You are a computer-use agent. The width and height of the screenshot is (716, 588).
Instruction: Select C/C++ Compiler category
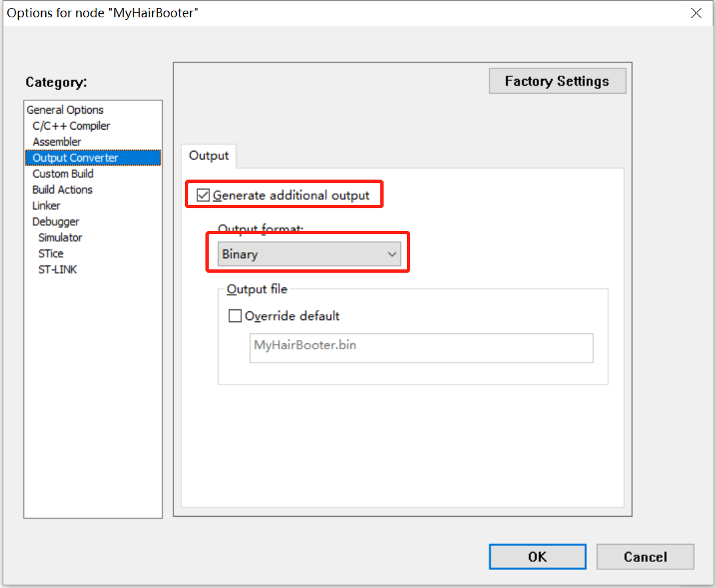71,126
